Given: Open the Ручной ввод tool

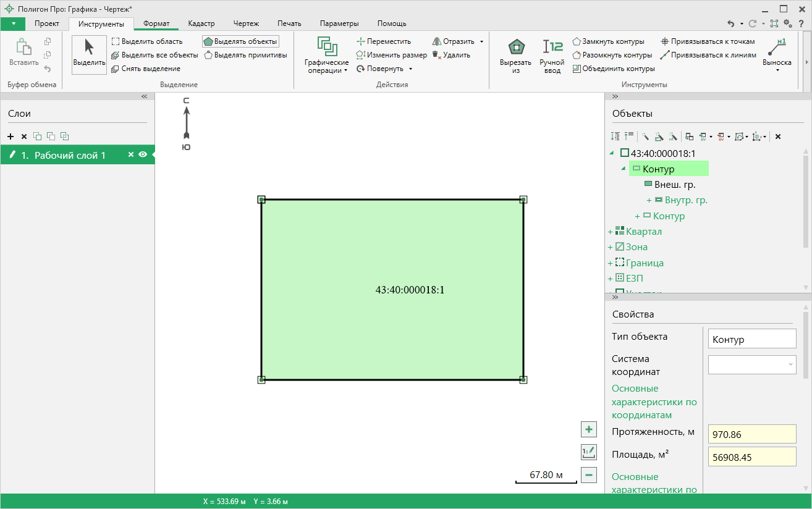Looking at the screenshot, I should (x=552, y=54).
